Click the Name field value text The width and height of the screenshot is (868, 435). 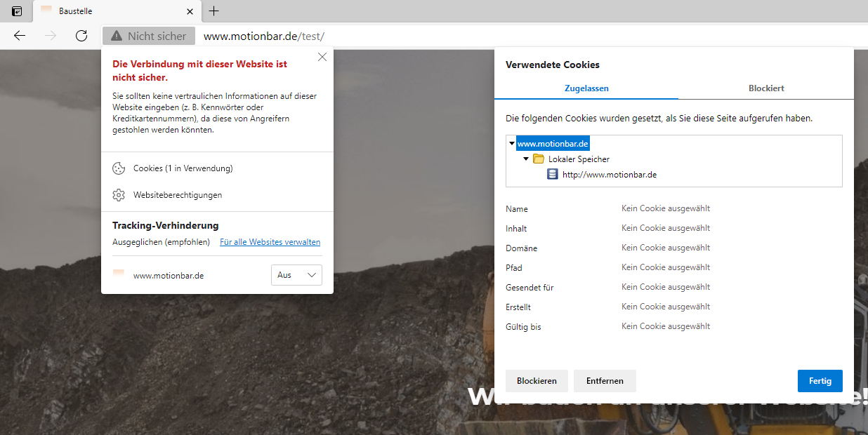666,208
